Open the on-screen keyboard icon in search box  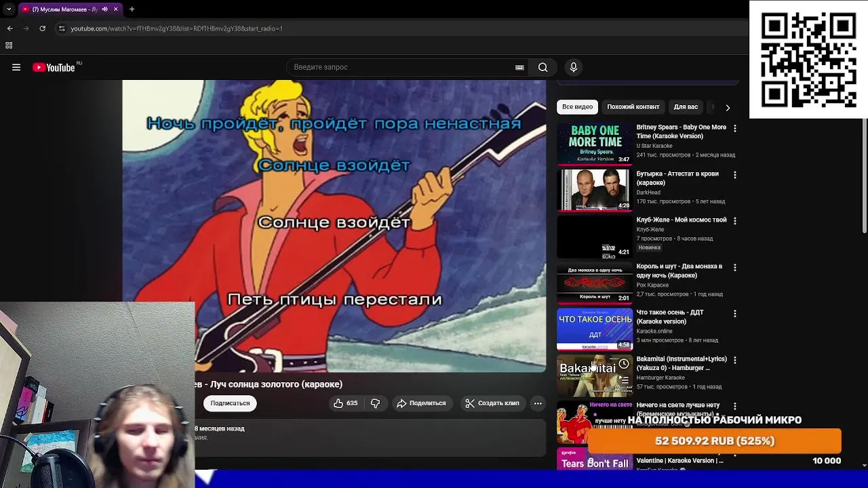(x=519, y=67)
